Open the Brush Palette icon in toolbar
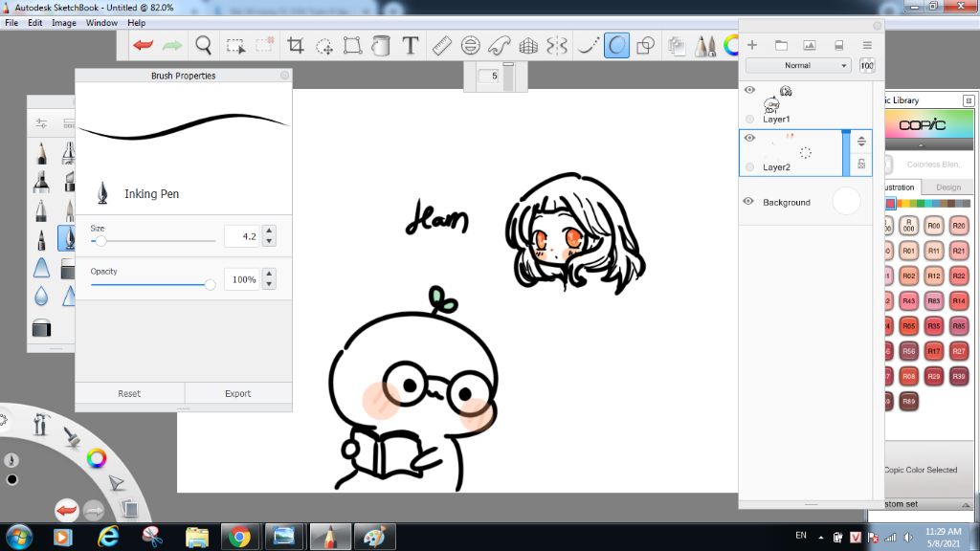Image resolution: width=980 pixels, height=551 pixels. (705, 46)
